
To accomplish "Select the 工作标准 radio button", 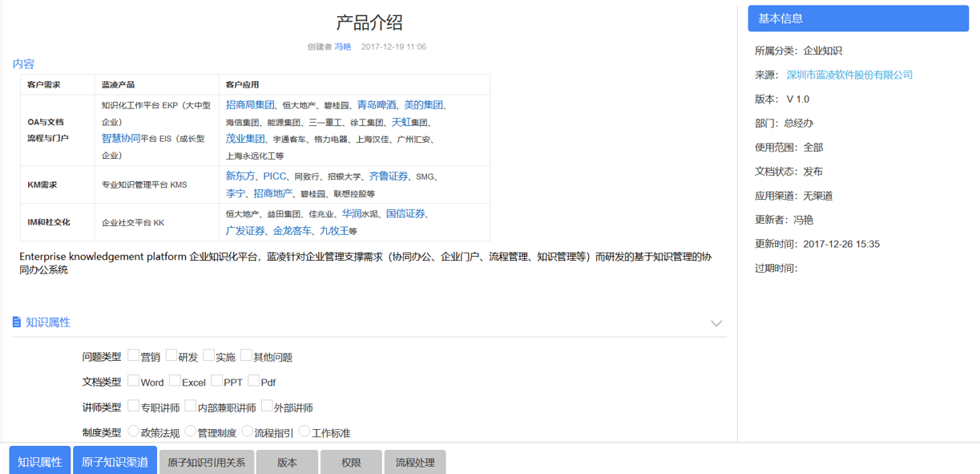I will coord(304,431).
